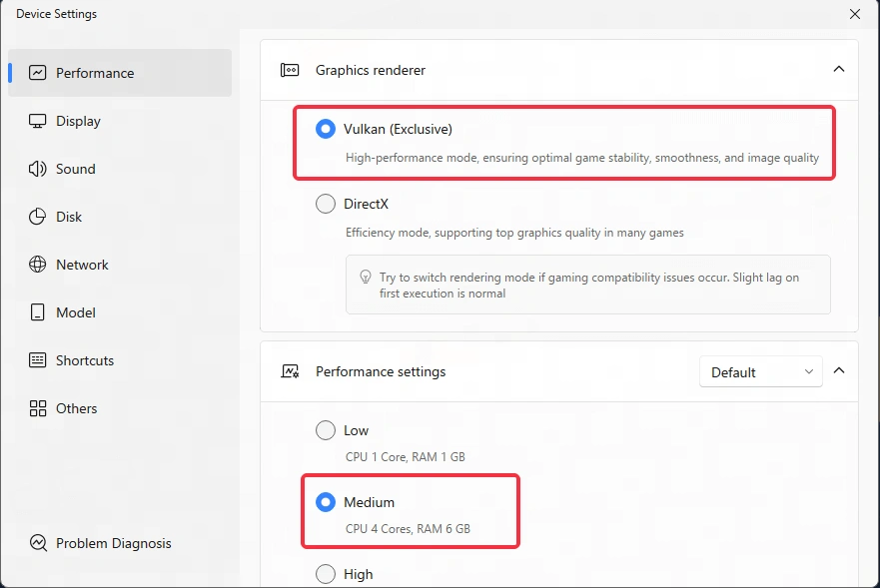The image size is (880, 588).
Task: Collapse the Graphics renderer section
Action: point(839,70)
